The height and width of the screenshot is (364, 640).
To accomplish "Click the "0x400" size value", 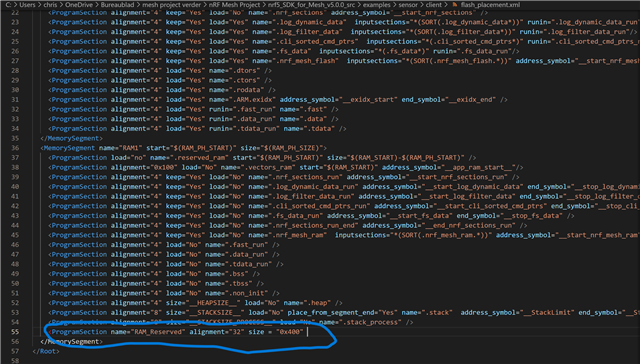I will tap(290, 332).
